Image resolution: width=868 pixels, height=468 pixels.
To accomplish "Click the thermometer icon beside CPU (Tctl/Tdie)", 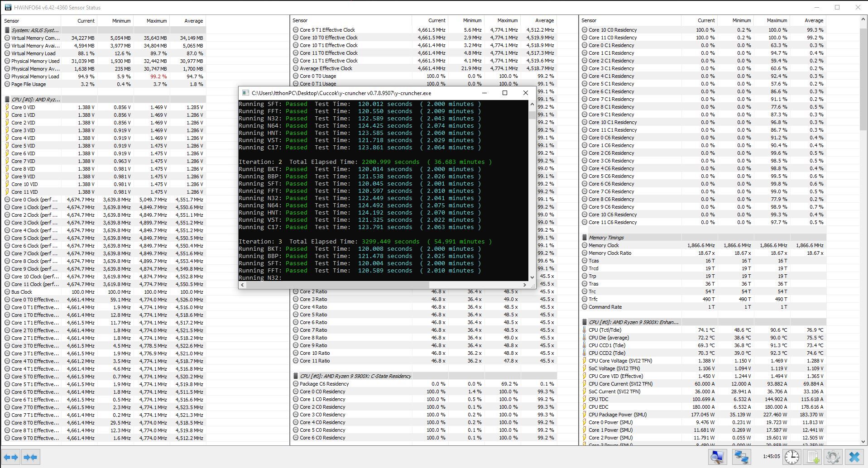I will pyautogui.click(x=585, y=330).
